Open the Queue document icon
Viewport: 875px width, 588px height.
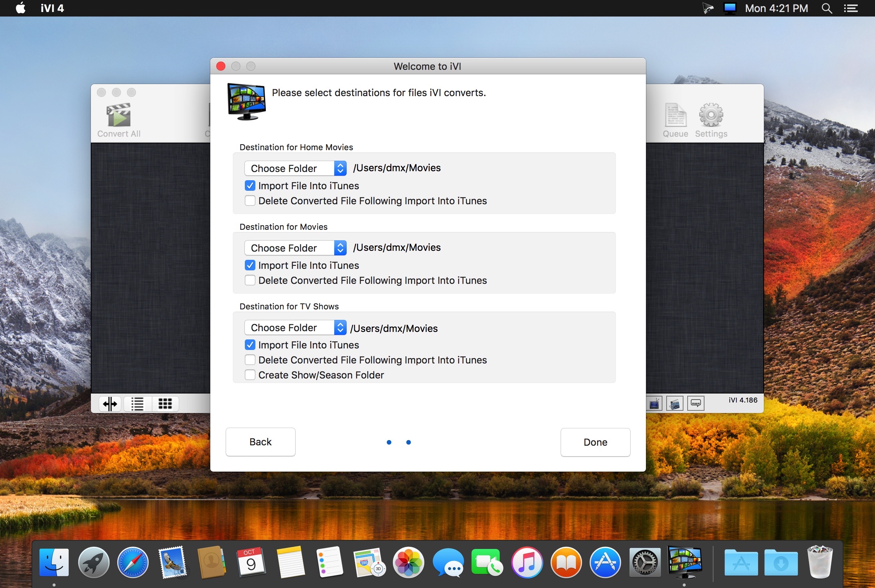pos(675,115)
